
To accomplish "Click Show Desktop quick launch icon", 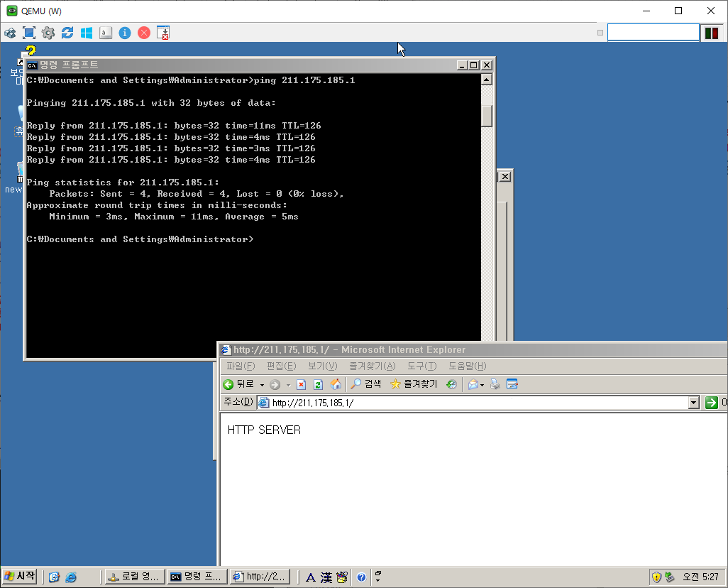I will pos(55,577).
